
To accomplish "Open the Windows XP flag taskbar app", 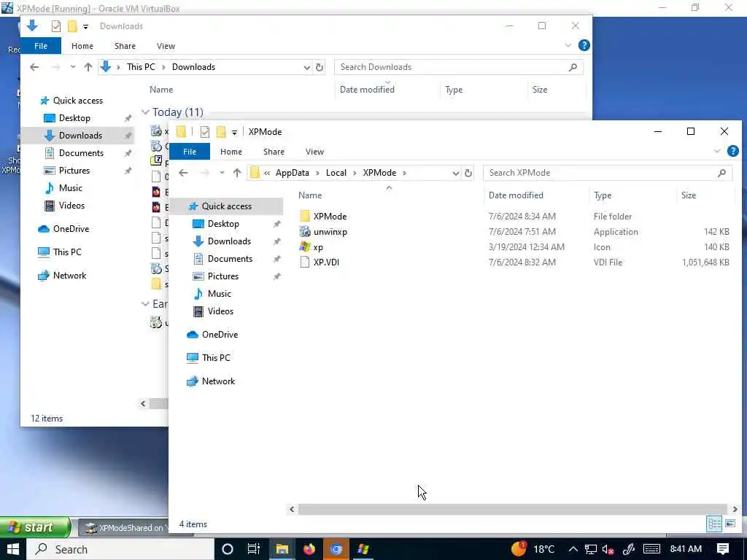I will point(363,549).
